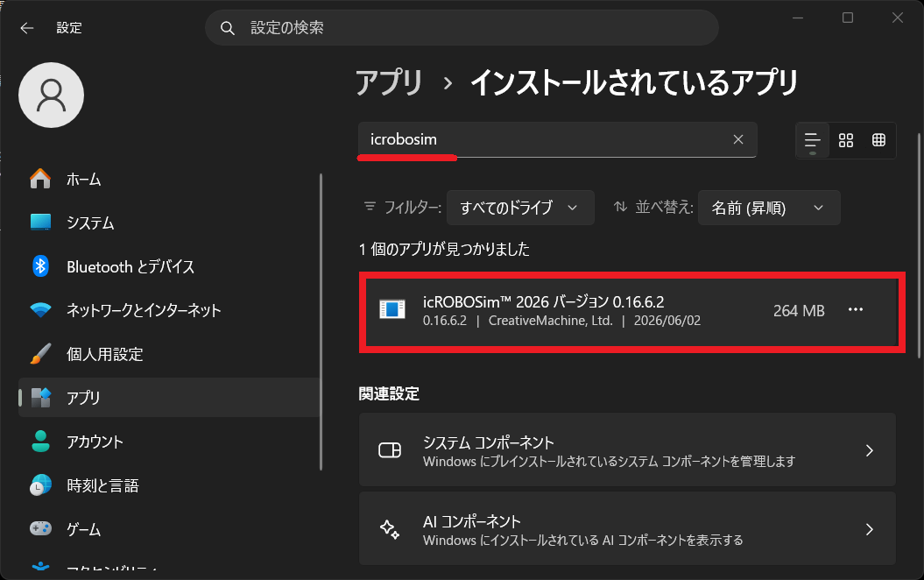
Task: Click the ホーム house icon
Action: click(x=40, y=179)
